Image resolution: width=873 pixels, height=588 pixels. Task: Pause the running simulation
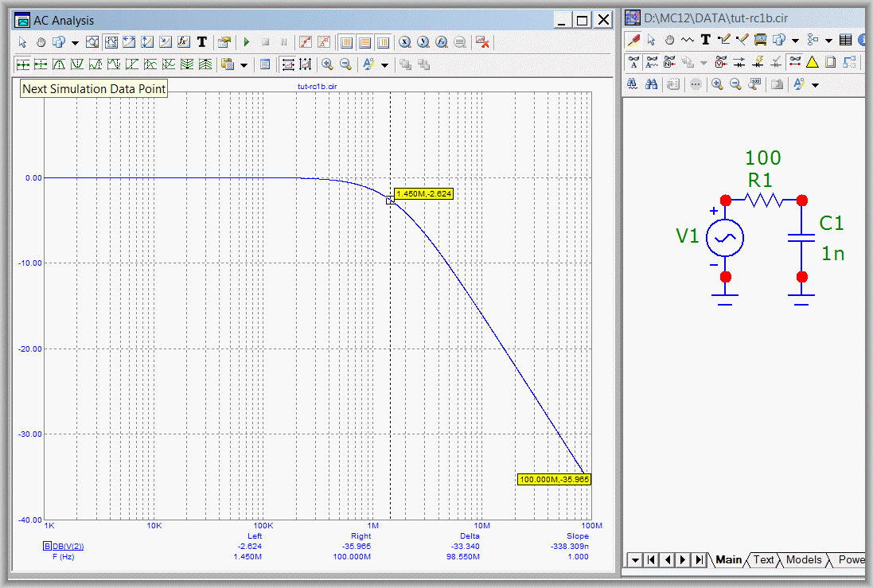pyautogui.click(x=283, y=41)
